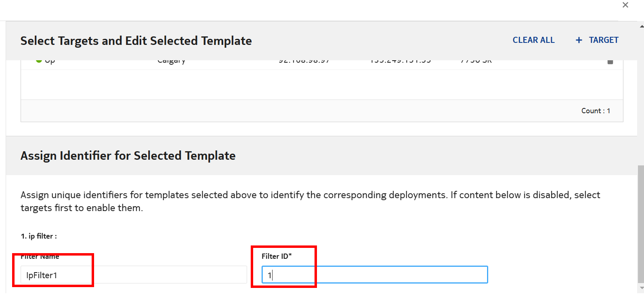Image resolution: width=644 pixels, height=296 pixels.
Task: Click the scrollbar down arrow
Action: [x=641, y=288]
